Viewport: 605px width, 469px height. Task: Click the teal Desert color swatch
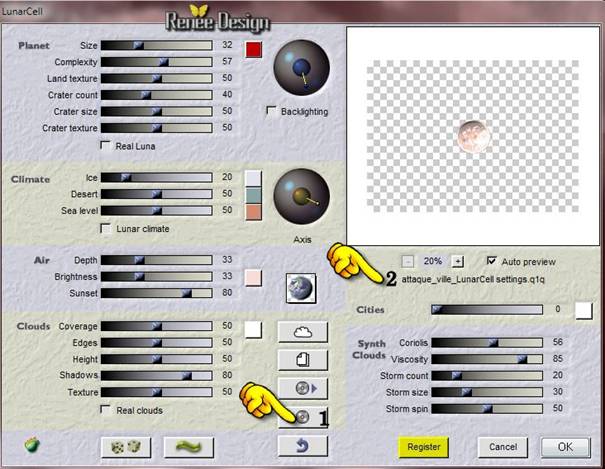(x=253, y=196)
